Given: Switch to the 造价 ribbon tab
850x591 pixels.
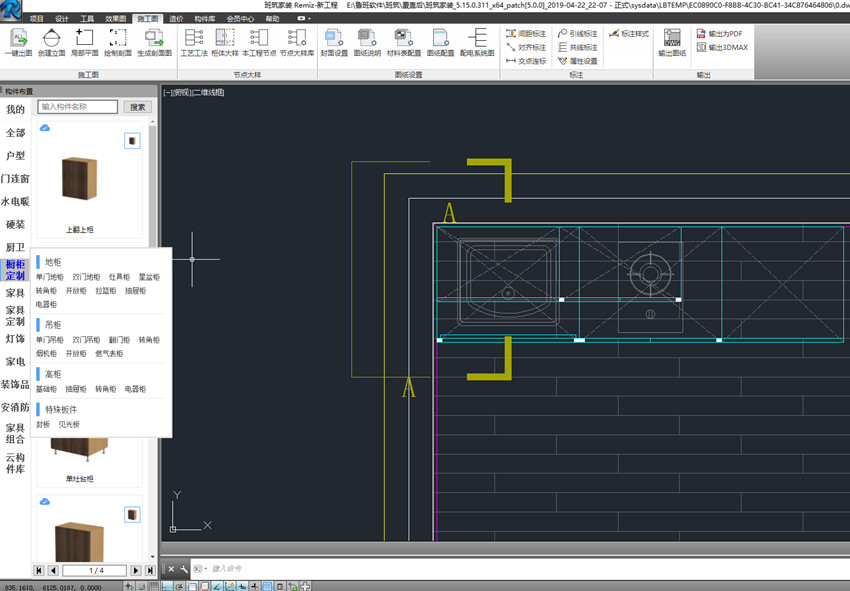Looking at the screenshot, I should tap(176, 18).
